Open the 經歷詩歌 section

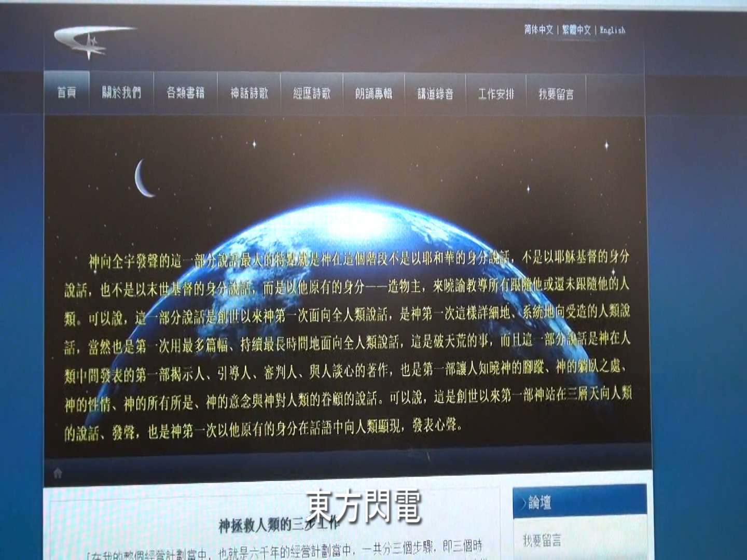(312, 93)
